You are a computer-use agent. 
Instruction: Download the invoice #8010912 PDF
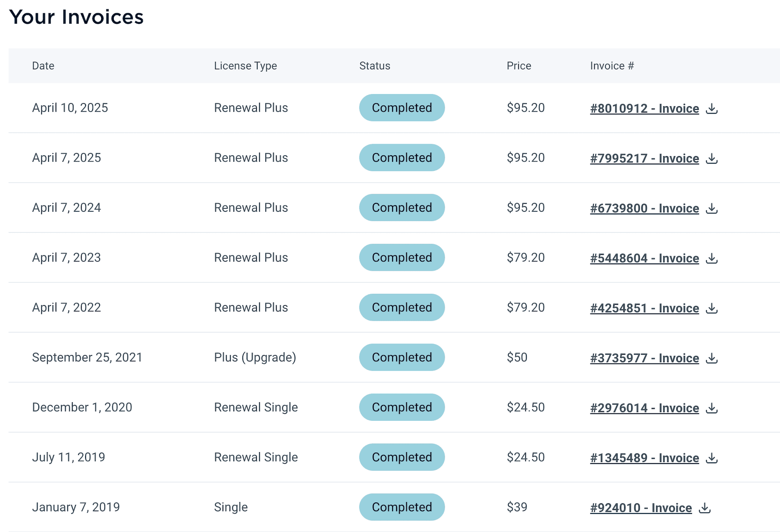click(712, 109)
